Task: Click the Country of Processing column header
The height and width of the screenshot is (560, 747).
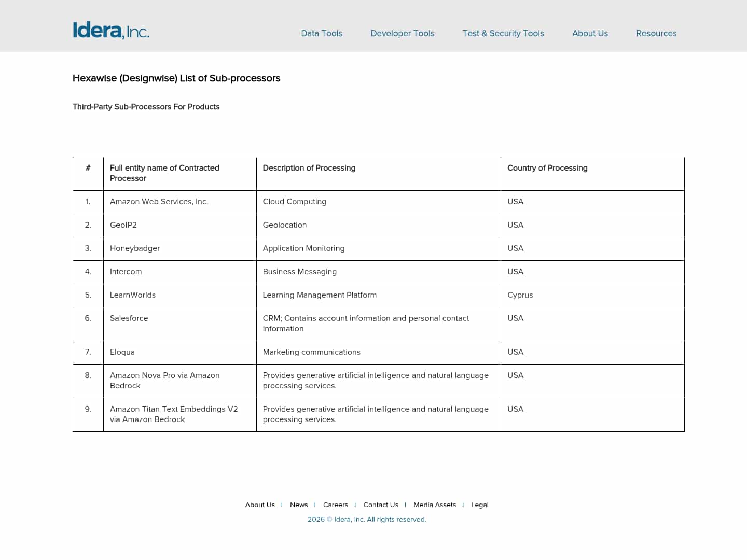Action: coord(547,168)
